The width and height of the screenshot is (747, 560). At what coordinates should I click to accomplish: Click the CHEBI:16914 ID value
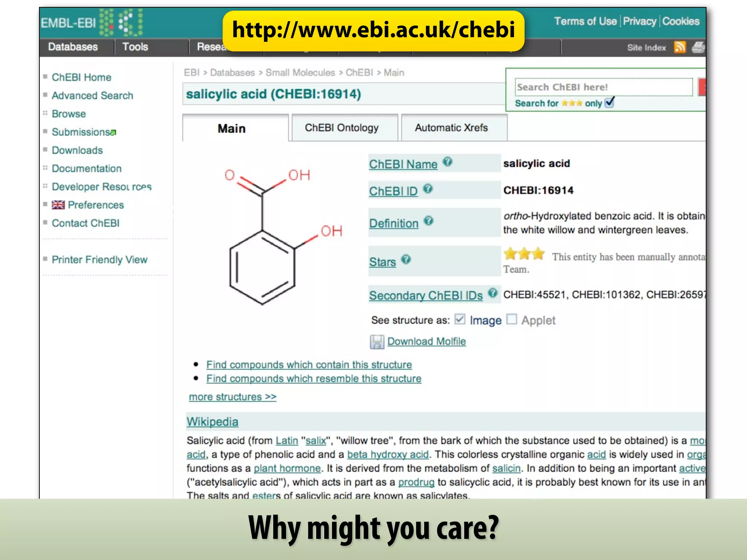[538, 190]
